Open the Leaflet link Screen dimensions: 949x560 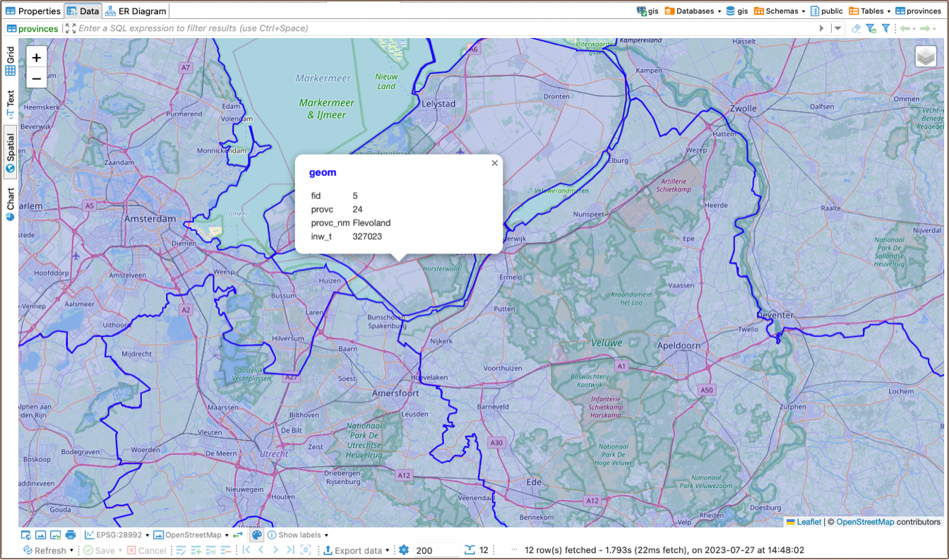[x=809, y=522]
